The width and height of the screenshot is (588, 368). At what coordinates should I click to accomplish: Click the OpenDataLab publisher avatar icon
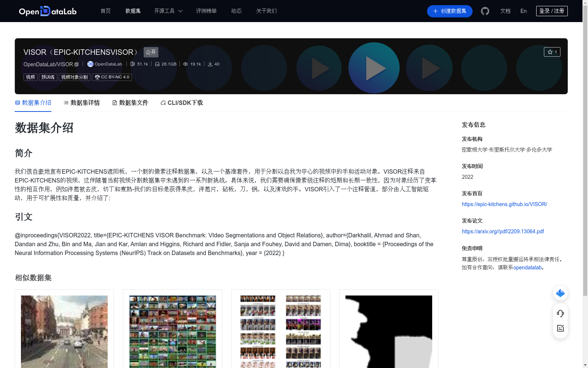point(90,64)
